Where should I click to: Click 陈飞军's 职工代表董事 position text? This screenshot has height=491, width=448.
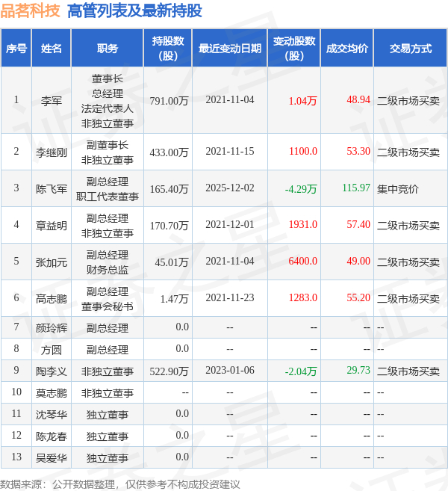(x=108, y=197)
